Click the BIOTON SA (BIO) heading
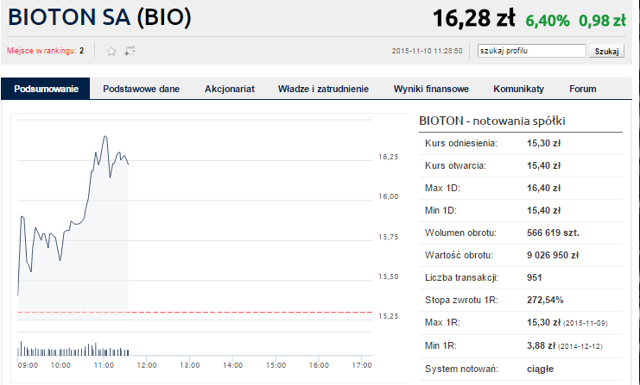Screen dimensions: 640x385 pyautogui.click(x=99, y=18)
